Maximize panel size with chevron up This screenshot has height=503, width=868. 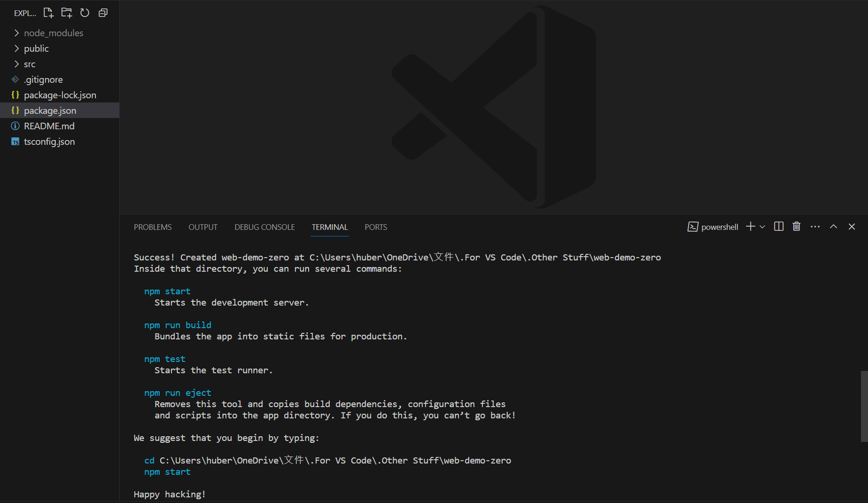pyautogui.click(x=833, y=227)
